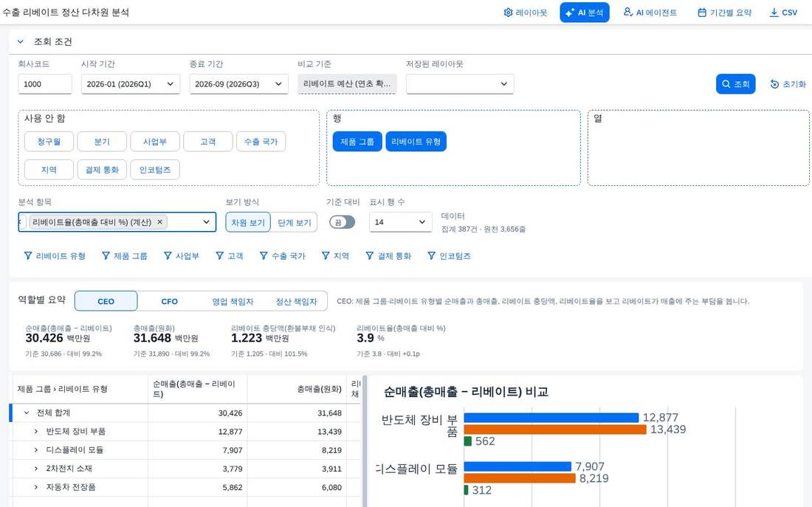
Task: Open the 표시 행 수 dropdown
Action: [x=400, y=221]
